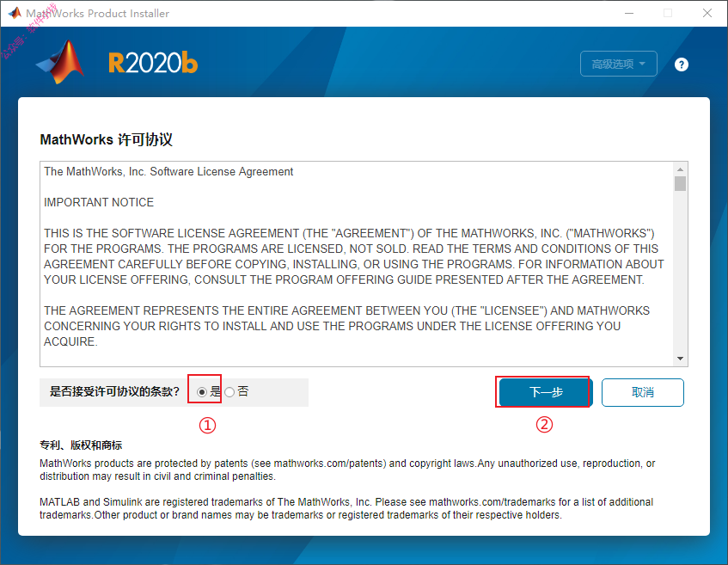Click the MATLAB logo in header
Image resolution: width=728 pixels, height=565 pixels.
[60, 62]
